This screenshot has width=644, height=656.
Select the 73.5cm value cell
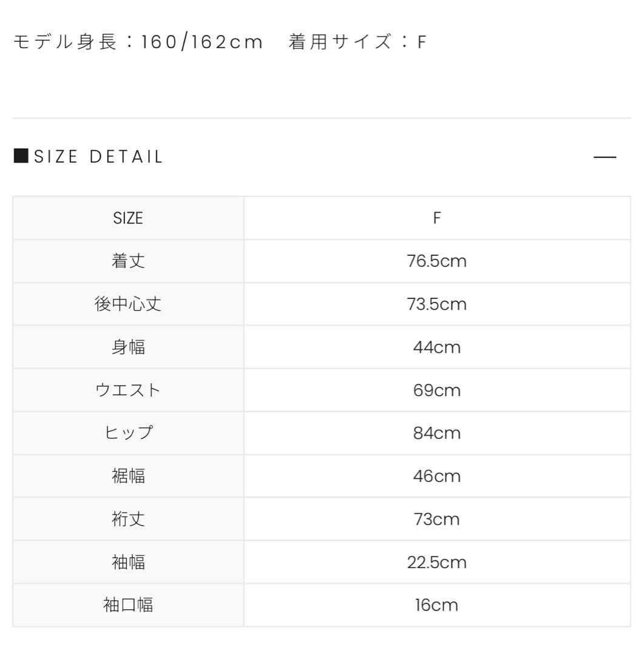[436, 304]
